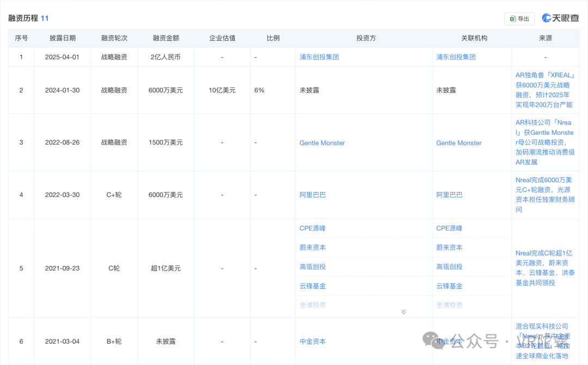Click 未披露 in row 2 投资方 column
This screenshot has width=588, height=365.
click(309, 90)
